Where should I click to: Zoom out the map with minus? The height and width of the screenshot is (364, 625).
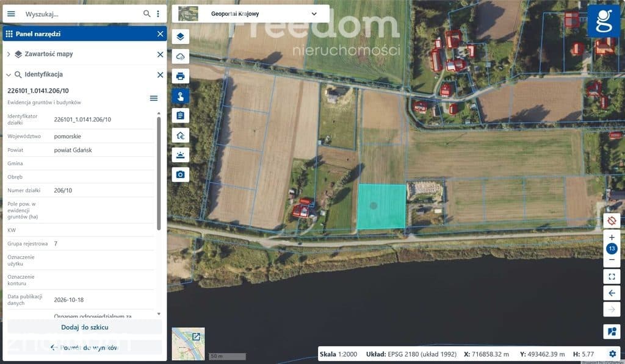point(612,260)
